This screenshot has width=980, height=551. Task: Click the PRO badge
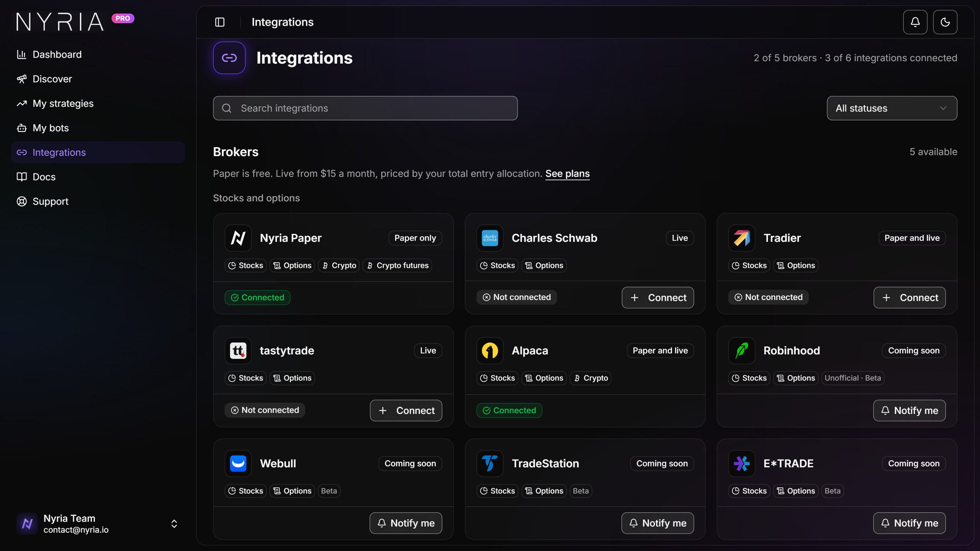[123, 18]
